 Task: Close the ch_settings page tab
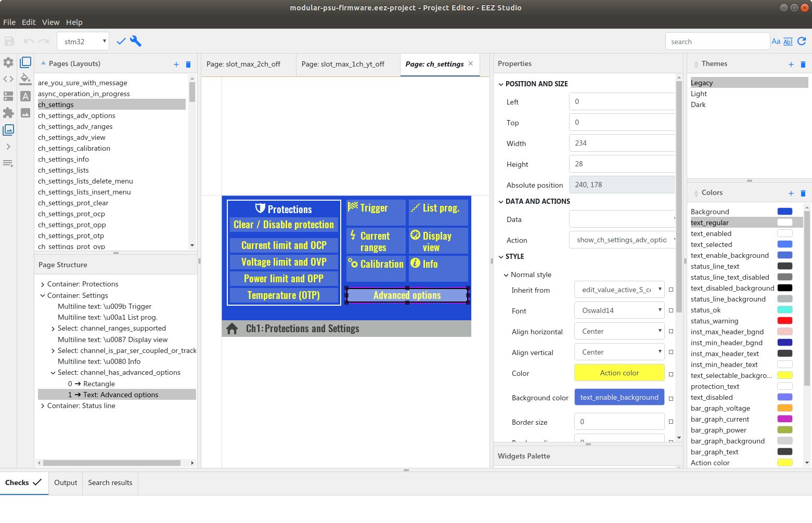tap(471, 63)
